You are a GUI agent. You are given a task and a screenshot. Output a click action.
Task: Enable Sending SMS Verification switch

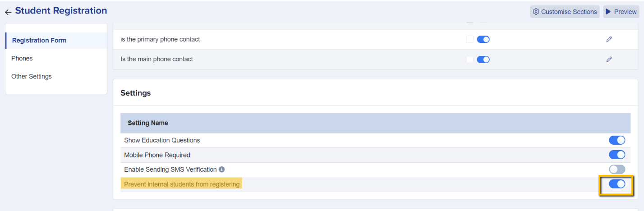(617, 170)
